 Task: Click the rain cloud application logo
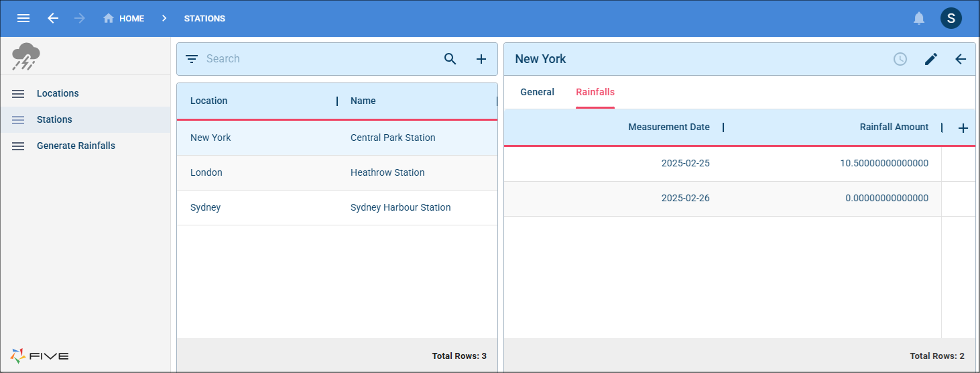click(x=26, y=56)
